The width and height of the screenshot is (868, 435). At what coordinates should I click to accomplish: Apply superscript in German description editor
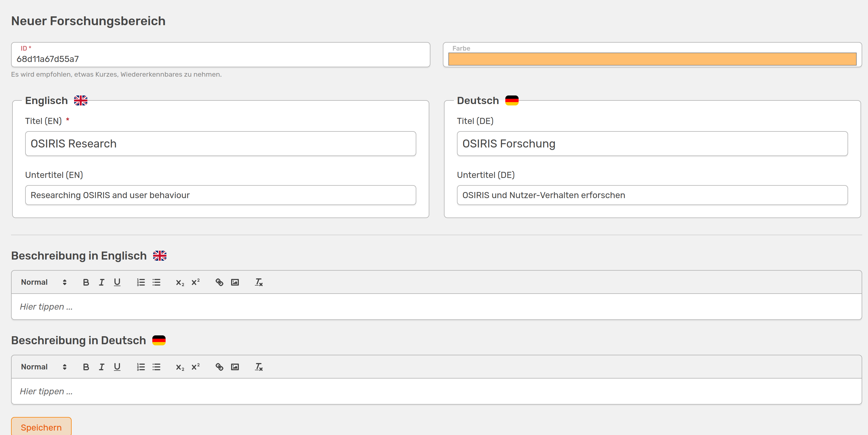pos(195,367)
